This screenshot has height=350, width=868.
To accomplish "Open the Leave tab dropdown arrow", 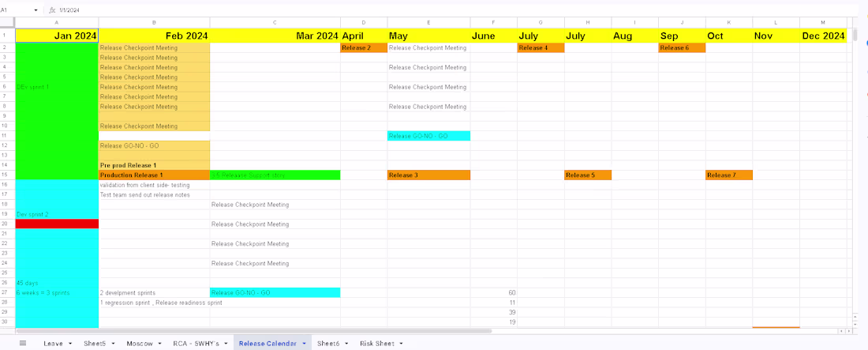I will pyautogui.click(x=70, y=344).
